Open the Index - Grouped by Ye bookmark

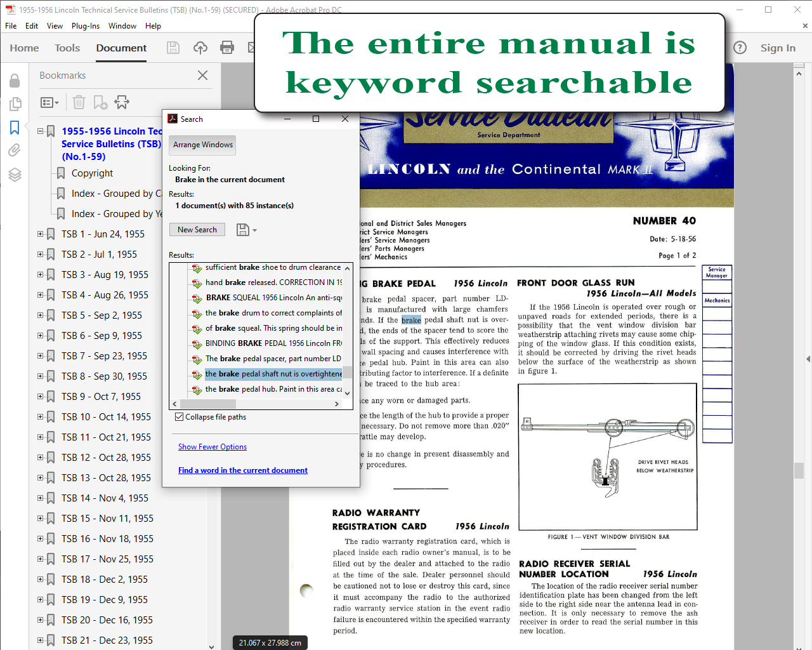click(x=117, y=214)
